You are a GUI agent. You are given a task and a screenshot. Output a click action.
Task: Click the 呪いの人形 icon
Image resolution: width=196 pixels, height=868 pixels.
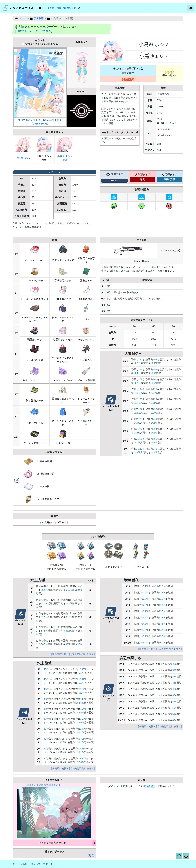pos(86,349)
